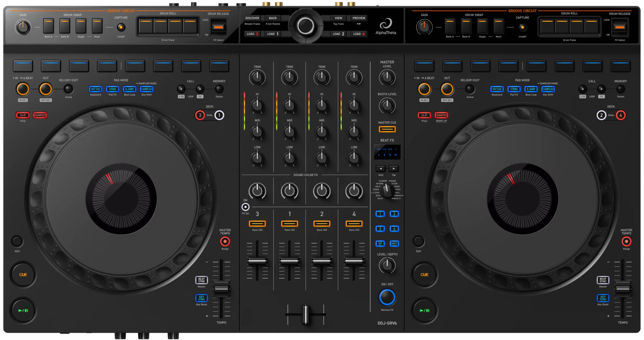This screenshot has width=644, height=340.
Task: Click the left Capture Length knob
Action: tap(121, 27)
